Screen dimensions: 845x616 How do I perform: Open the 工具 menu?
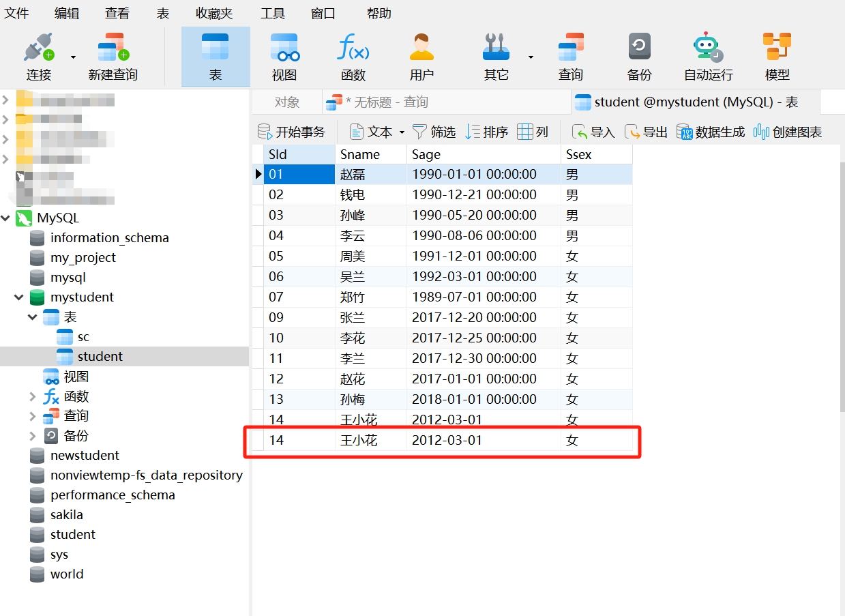click(x=272, y=12)
